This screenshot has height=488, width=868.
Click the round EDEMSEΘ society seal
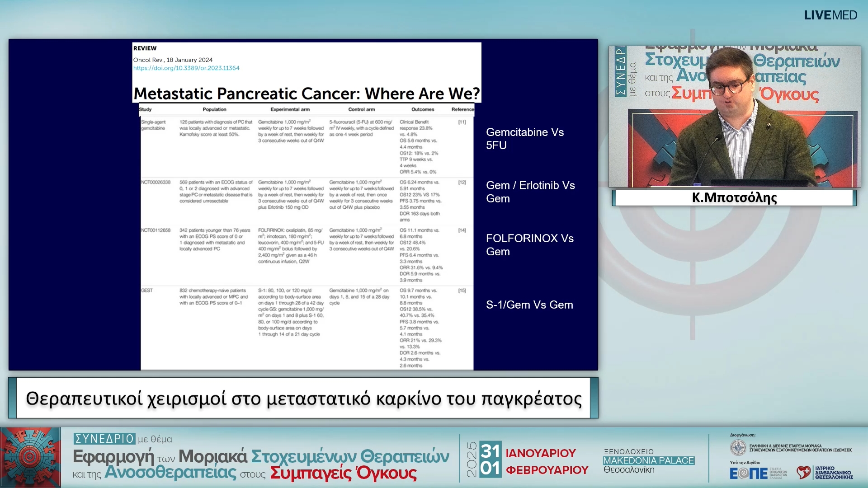[x=738, y=448]
